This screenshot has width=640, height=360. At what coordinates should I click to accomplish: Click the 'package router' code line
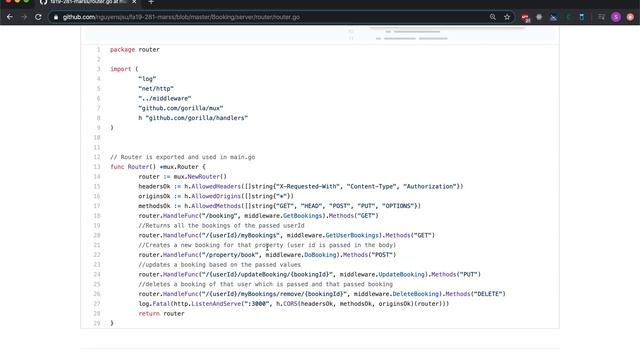[135, 49]
